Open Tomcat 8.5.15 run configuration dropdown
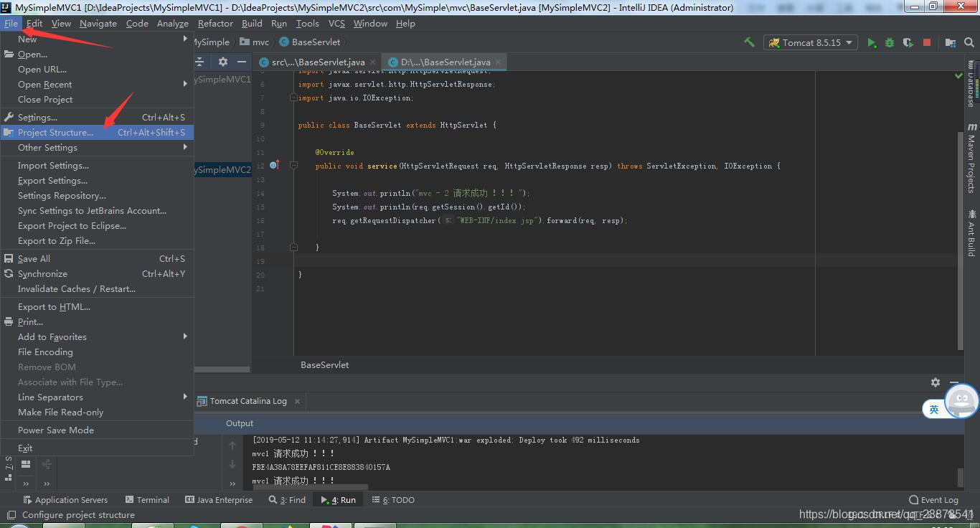Viewport: 980px width, 528px height. (x=811, y=42)
